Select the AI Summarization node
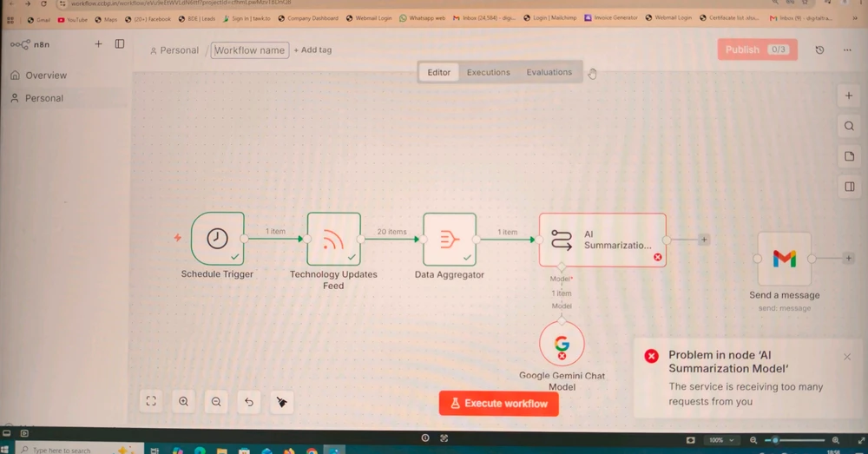Screen dimensions: 868x454 (x=602, y=240)
